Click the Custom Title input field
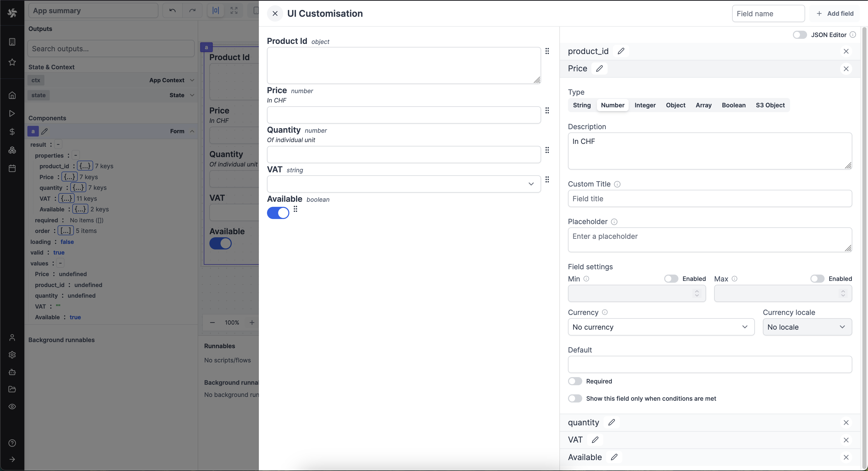The image size is (868, 471). tap(710, 198)
